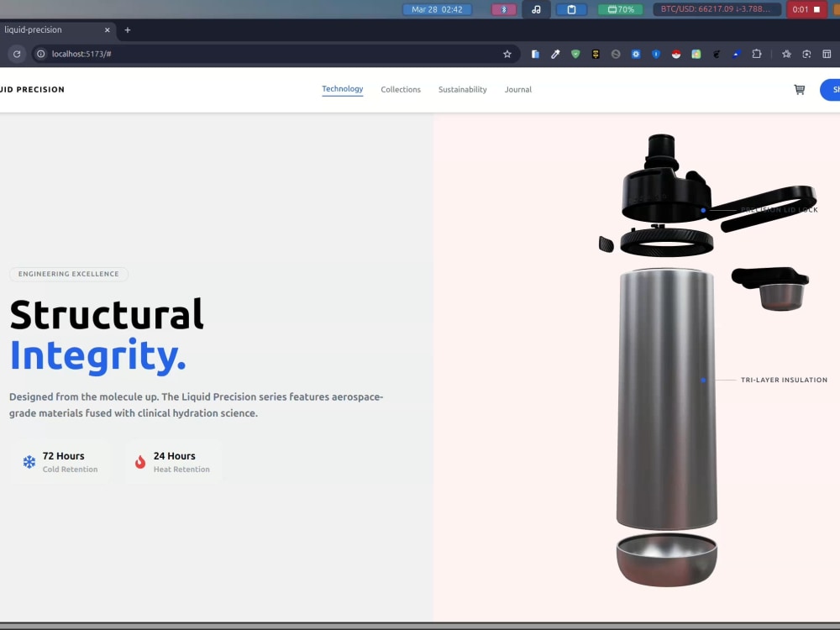Click the 72 Hours Cold Retention card

(60, 462)
